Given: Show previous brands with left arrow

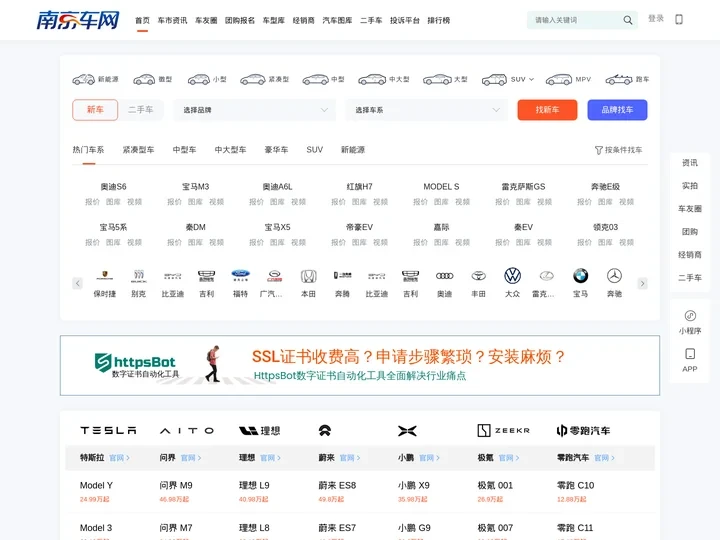Looking at the screenshot, I should 78,283.
